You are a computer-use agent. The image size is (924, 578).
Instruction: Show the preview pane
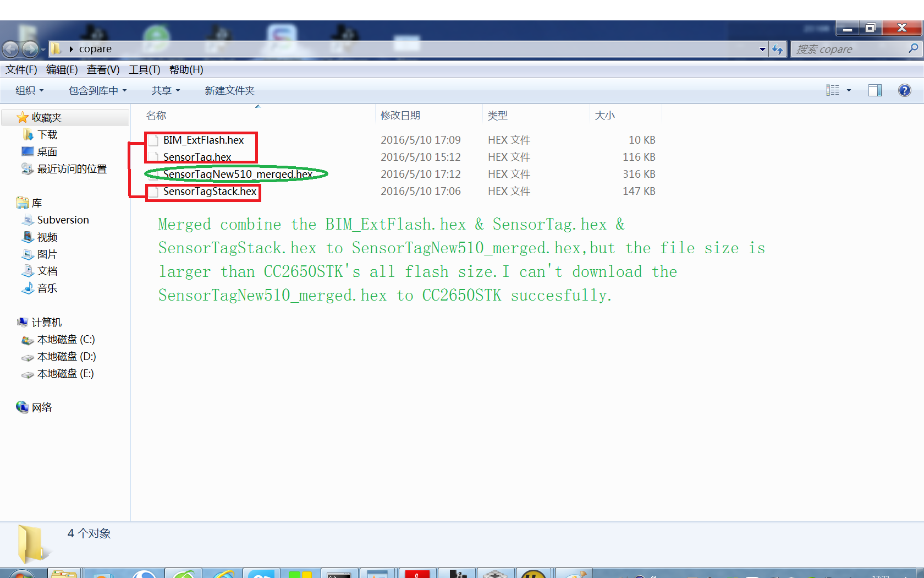pos(875,90)
